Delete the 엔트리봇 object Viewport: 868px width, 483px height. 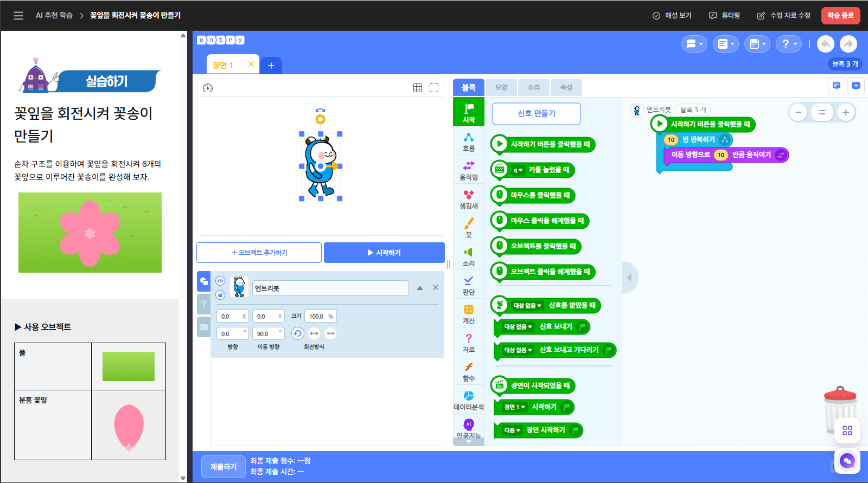[x=436, y=287]
